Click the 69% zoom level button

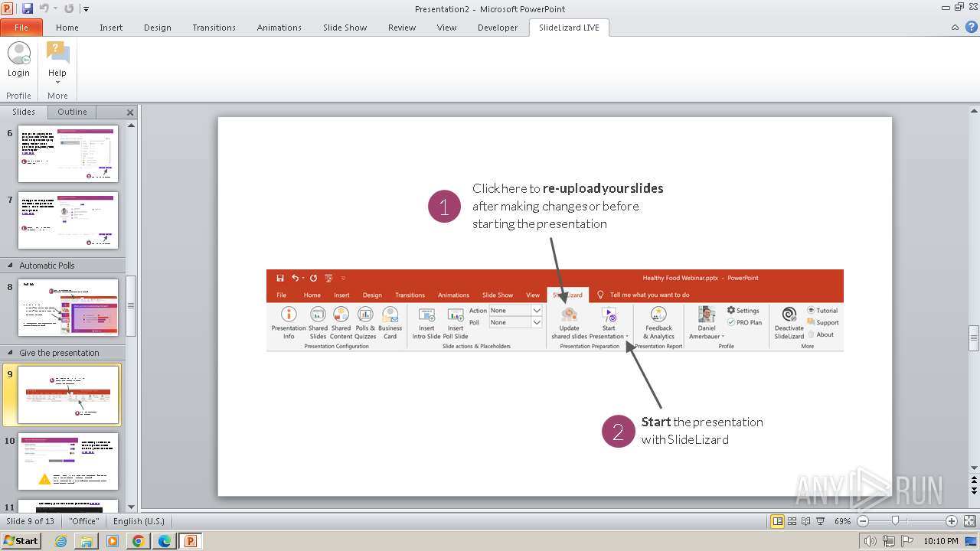(x=843, y=521)
